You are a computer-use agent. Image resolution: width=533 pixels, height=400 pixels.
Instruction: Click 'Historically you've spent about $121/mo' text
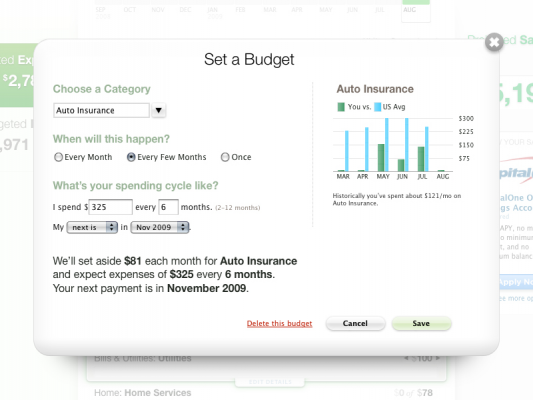coord(397,199)
